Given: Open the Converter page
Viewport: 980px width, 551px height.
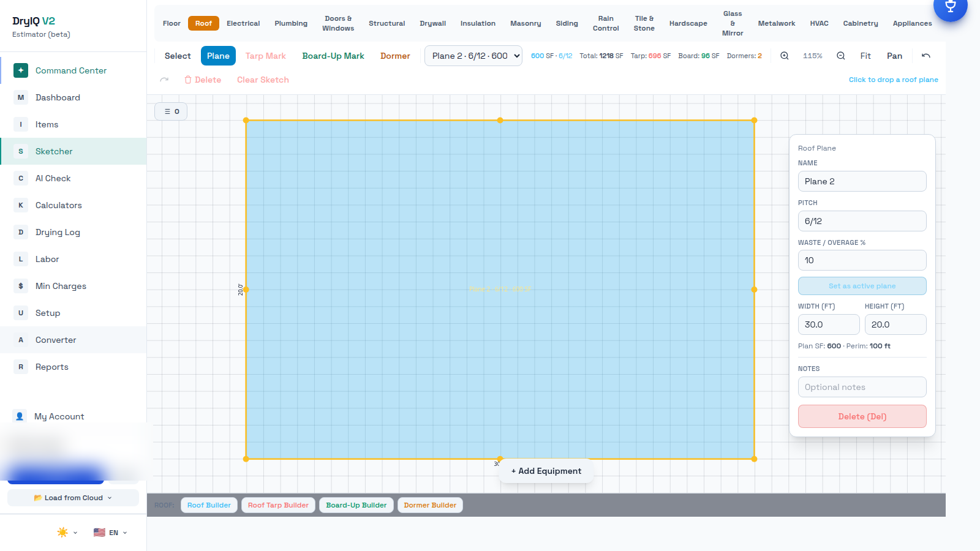Looking at the screenshot, I should click(x=73, y=340).
